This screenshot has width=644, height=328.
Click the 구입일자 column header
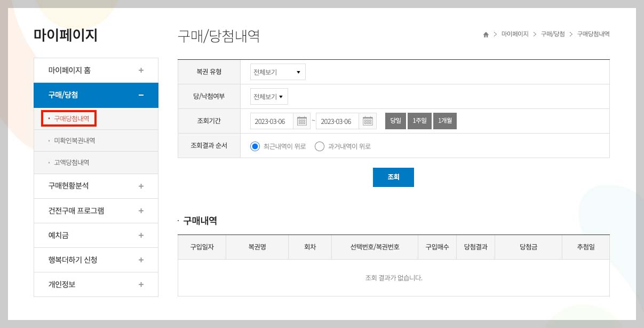tap(202, 247)
